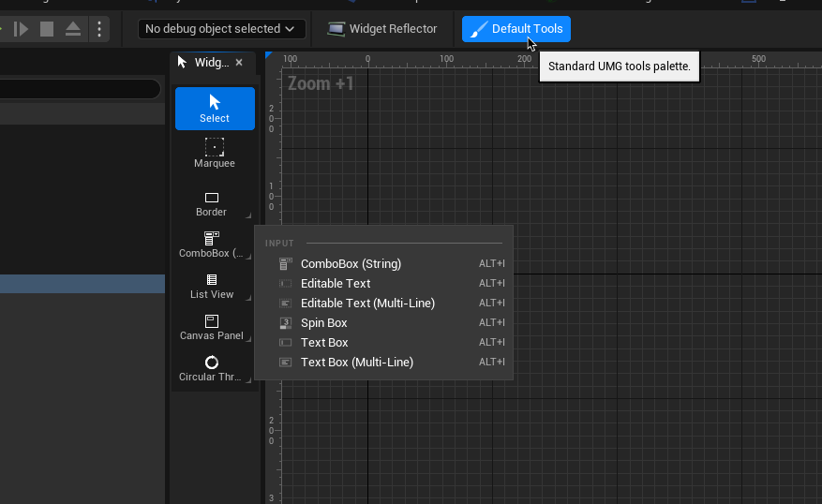Click the Spin Box icon in the menu
This screenshot has height=504, width=822.
[x=285, y=322]
